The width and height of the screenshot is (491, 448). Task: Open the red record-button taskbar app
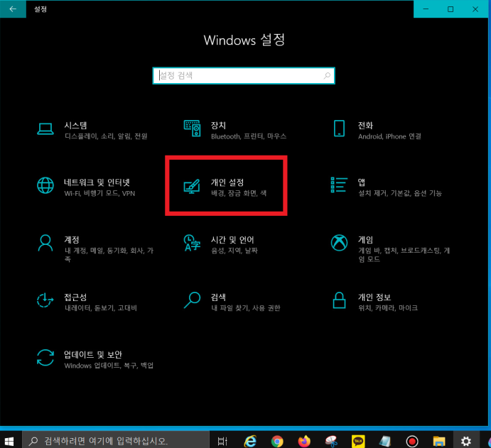pos(412,442)
